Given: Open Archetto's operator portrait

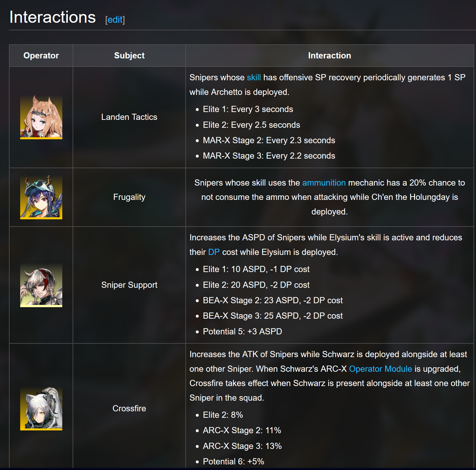Looking at the screenshot, I should (x=41, y=117).
